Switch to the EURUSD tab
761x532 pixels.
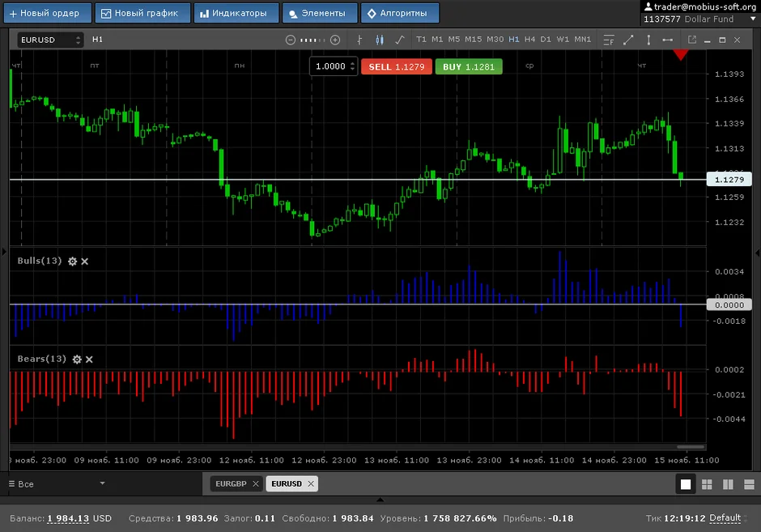tap(287, 484)
